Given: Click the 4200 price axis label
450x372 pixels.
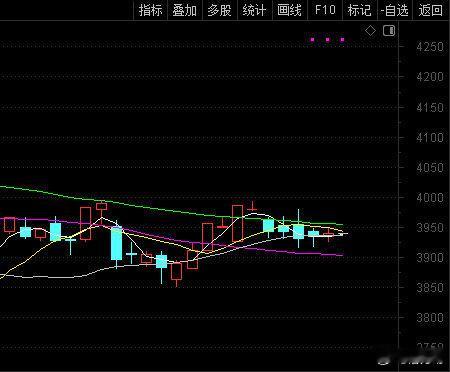Looking at the screenshot, I should (x=430, y=77).
